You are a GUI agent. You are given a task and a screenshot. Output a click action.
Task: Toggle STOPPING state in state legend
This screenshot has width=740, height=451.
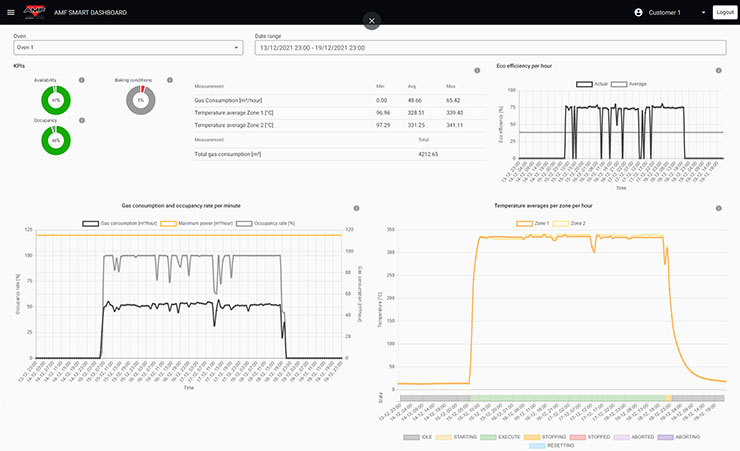coord(545,437)
